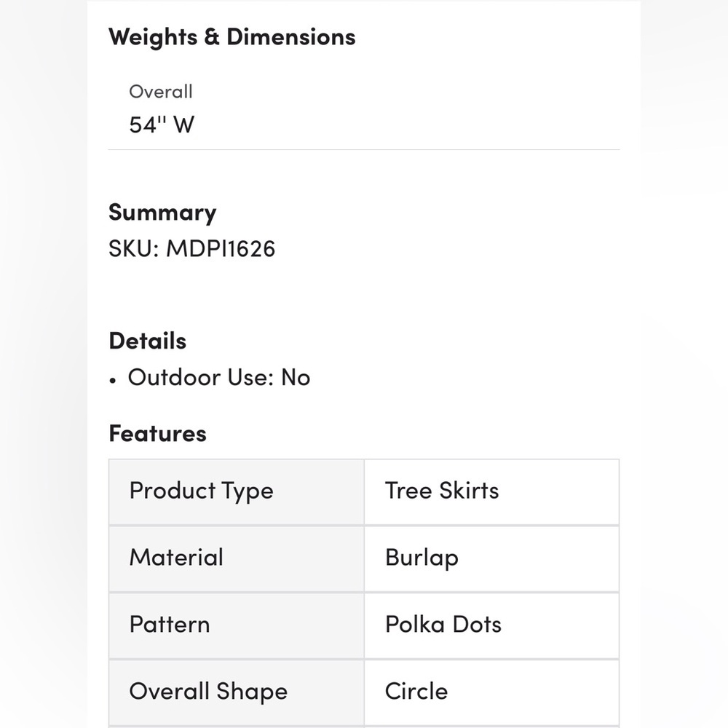
Task: Click the Polka Dots value cell
Action: [x=491, y=625]
